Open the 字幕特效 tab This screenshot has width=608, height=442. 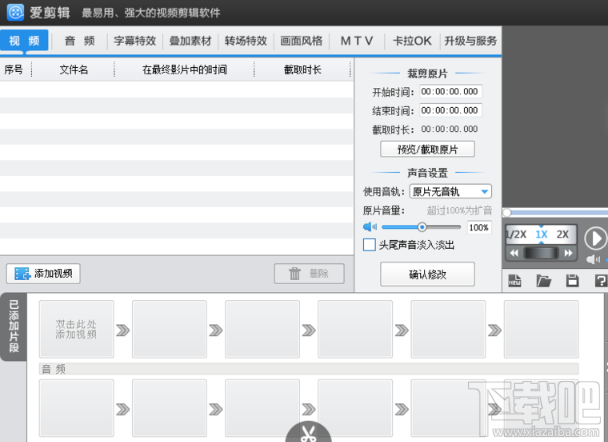135,41
